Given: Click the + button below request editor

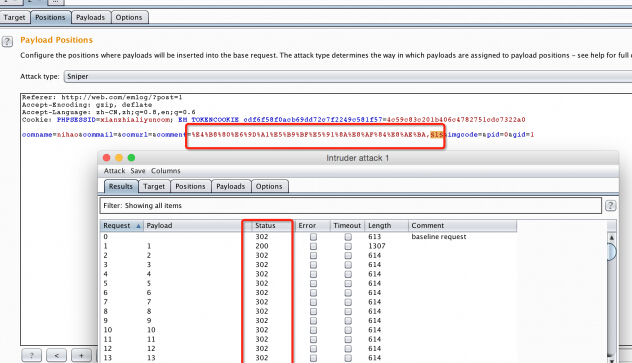Looking at the screenshot, I should [81, 356].
